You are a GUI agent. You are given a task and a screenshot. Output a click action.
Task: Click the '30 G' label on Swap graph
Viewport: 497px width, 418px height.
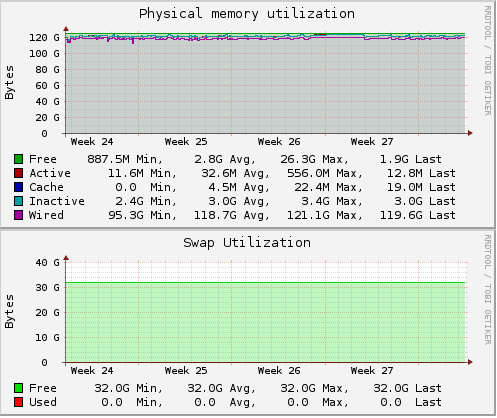tap(47, 288)
